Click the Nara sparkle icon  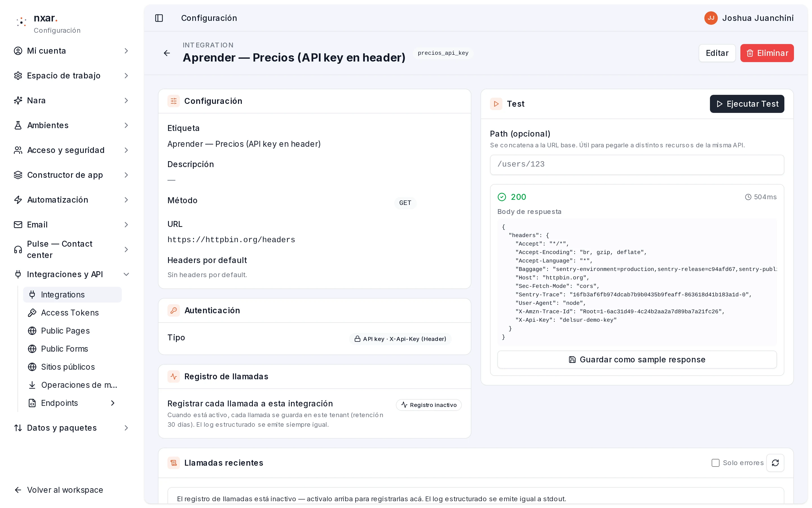click(18, 100)
